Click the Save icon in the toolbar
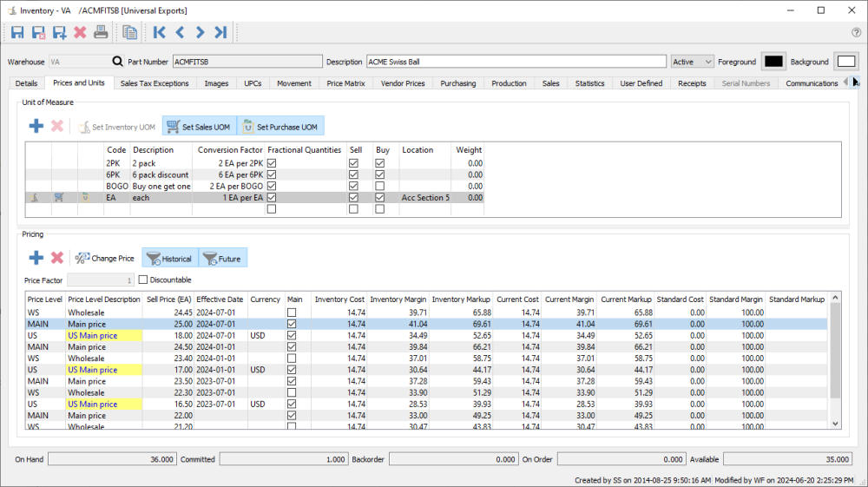 point(17,33)
